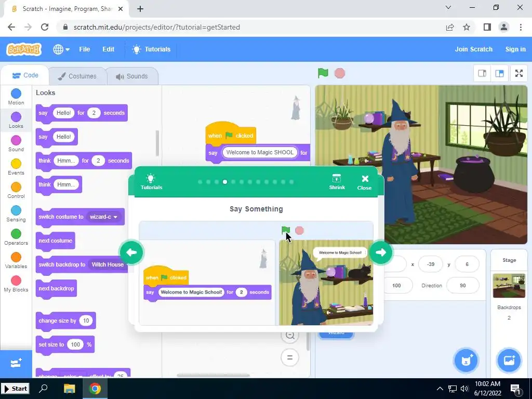Click the set size to 100 % block
The width and height of the screenshot is (532, 399).
[x=65, y=345]
